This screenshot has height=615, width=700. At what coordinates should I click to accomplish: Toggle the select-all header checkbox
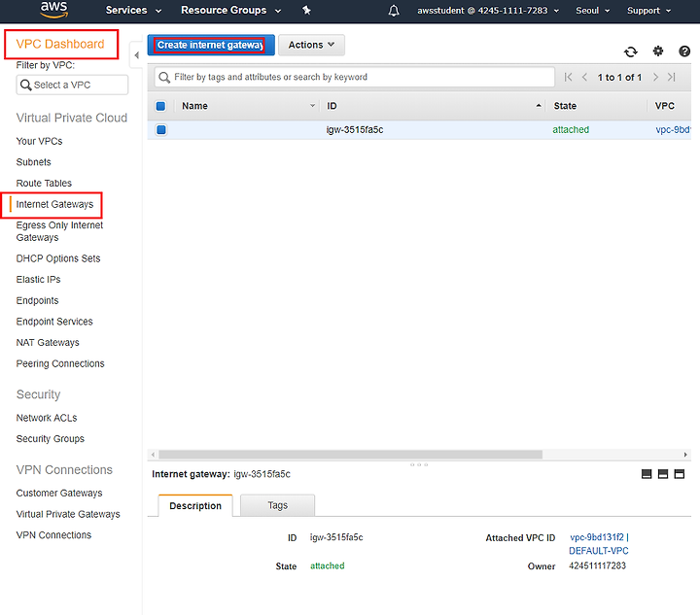[x=160, y=106]
